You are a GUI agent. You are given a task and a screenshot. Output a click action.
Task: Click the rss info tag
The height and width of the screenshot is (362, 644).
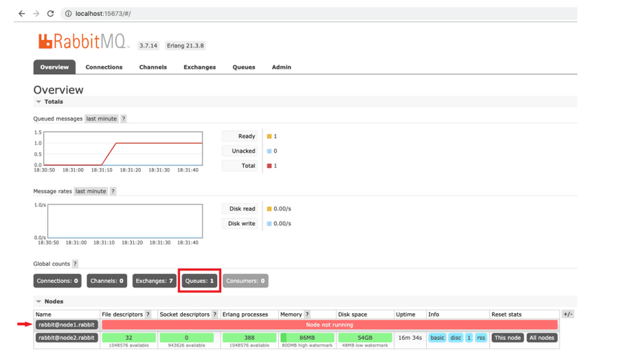point(481,338)
